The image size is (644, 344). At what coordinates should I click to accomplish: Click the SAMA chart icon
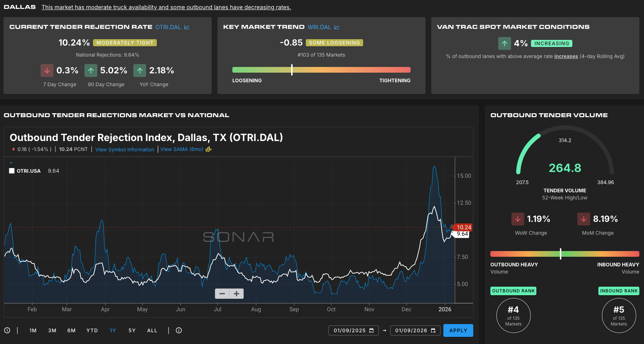(208, 149)
